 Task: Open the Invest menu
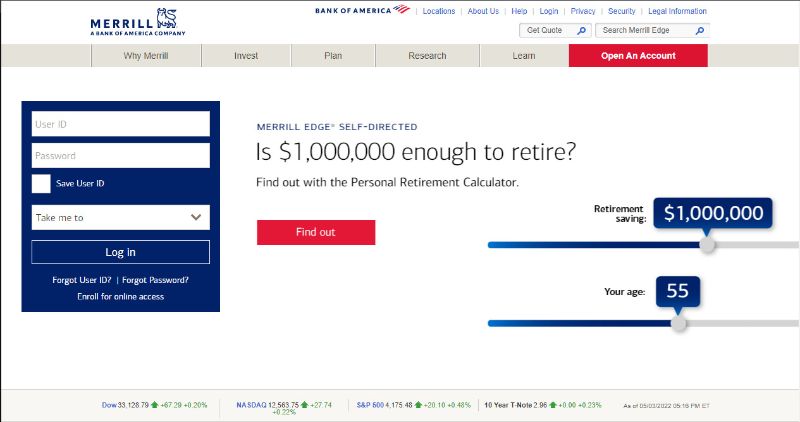click(246, 56)
